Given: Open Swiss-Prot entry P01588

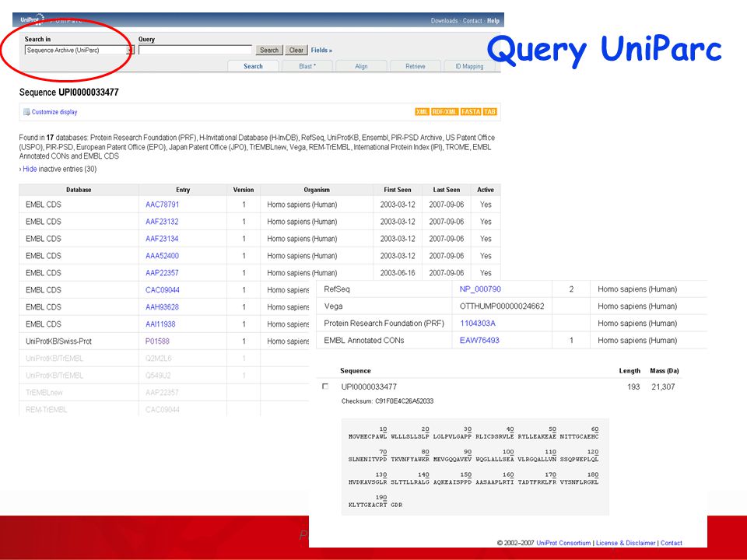Looking at the screenshot, I should pos(157,341).
